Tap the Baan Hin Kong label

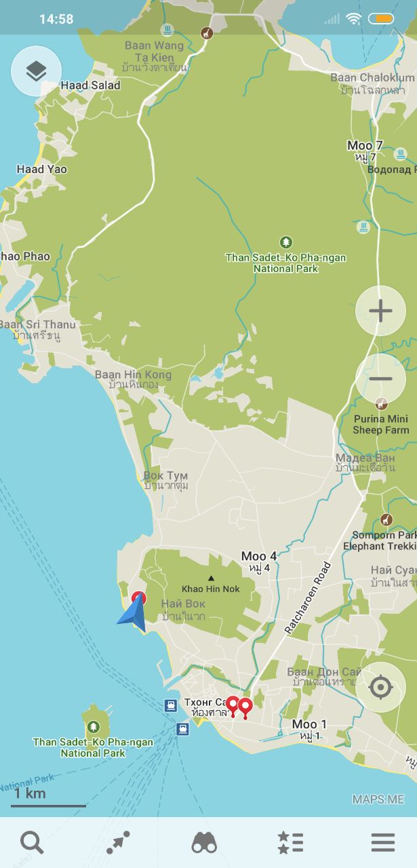[133, 374]
